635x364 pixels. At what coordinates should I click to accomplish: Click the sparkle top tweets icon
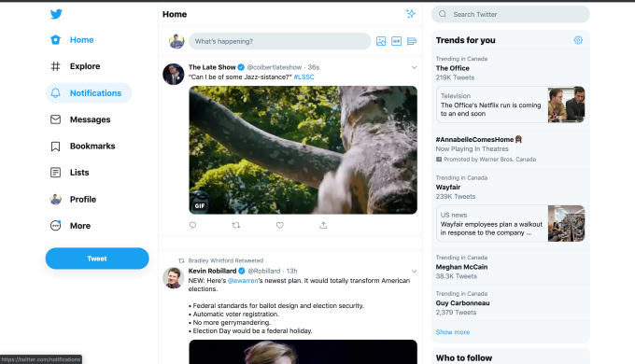point(411,14)
